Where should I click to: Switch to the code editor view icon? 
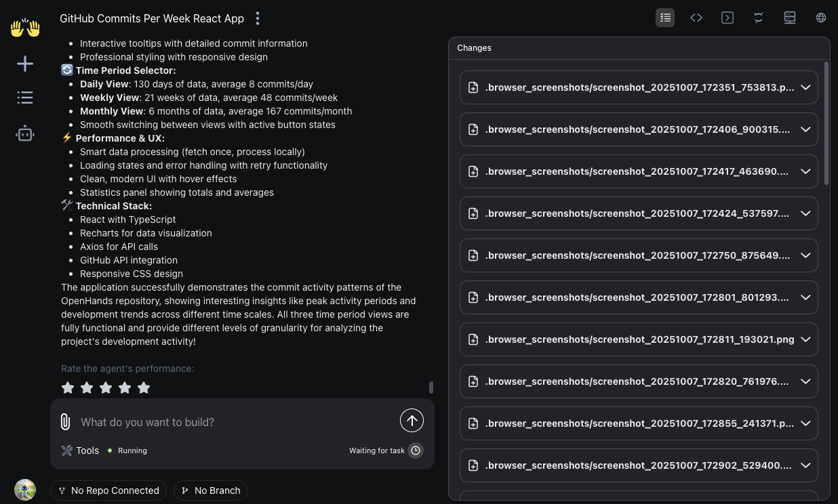pyautogui.click(x=696, y=18)
